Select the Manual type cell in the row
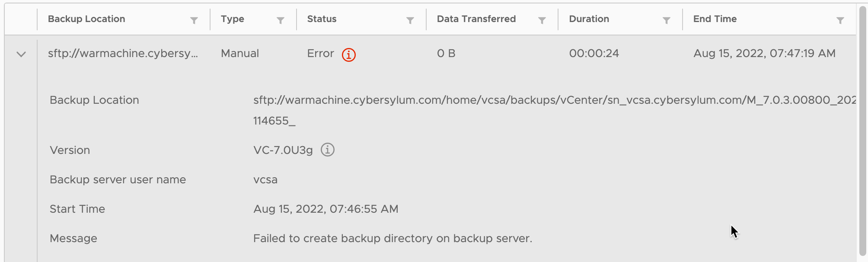 pyautogui.click(x=240, y=53)
